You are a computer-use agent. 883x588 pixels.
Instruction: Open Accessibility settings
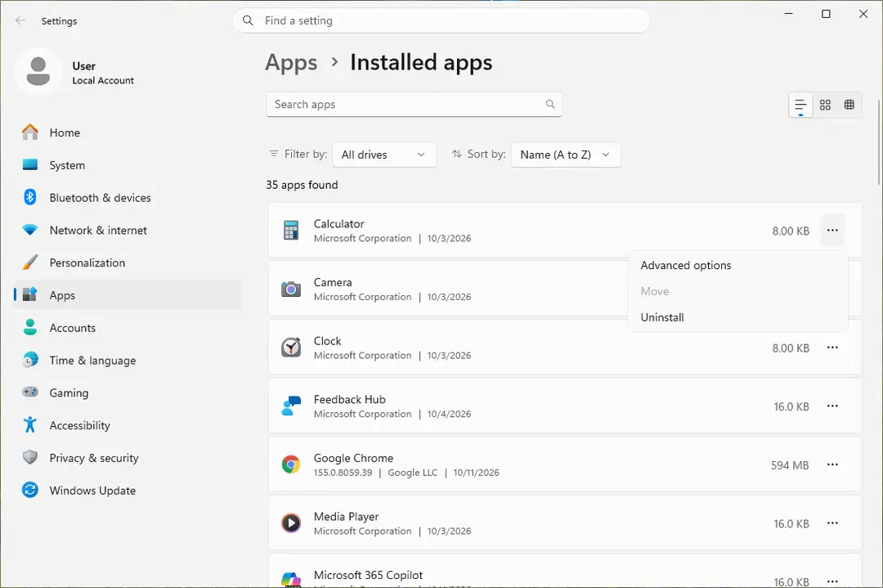[x=128, y=426]
